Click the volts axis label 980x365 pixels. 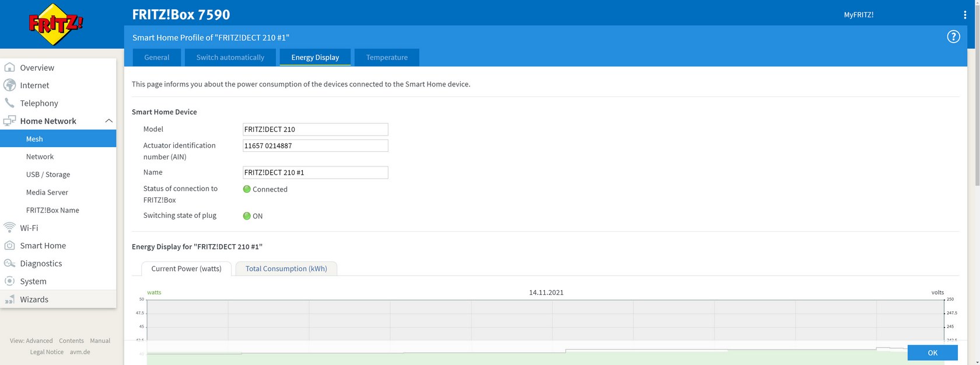click(937, 293)
